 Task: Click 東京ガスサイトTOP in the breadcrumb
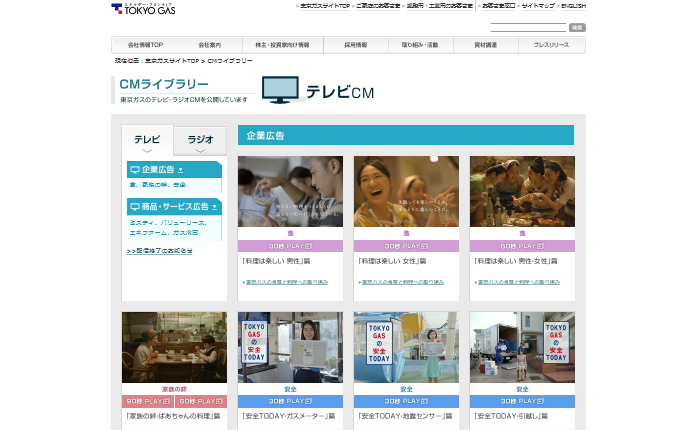pyautogui.click(x=172, y=61)
